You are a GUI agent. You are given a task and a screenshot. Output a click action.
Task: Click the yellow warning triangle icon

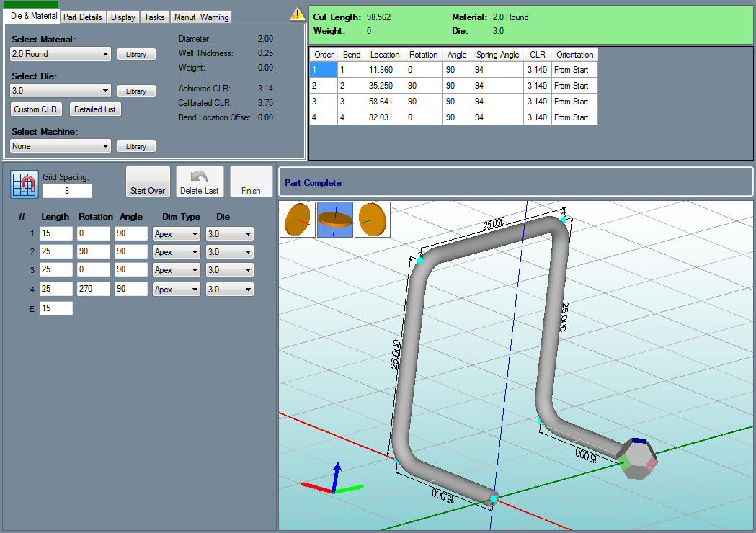coord(297,14)
